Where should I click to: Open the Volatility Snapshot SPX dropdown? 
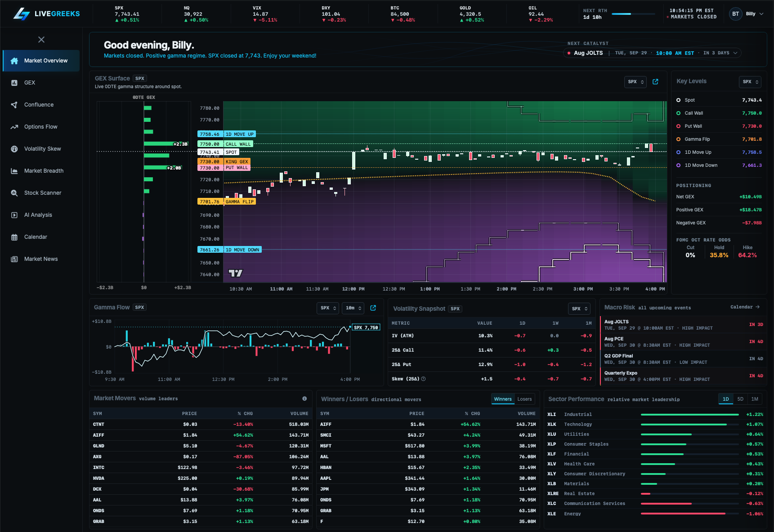tap(580, 308)
